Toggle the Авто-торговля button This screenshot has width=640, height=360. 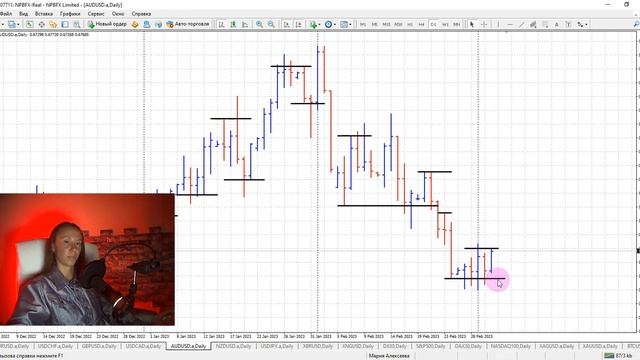coord(188,24)
